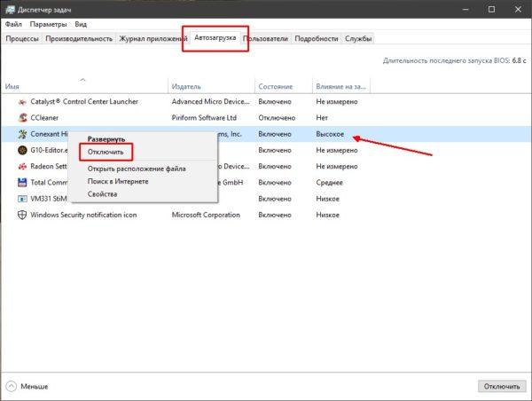532x401 pixels.
Task: Click Низкое impact in VM331 row
Action: [x=327, y=199]
